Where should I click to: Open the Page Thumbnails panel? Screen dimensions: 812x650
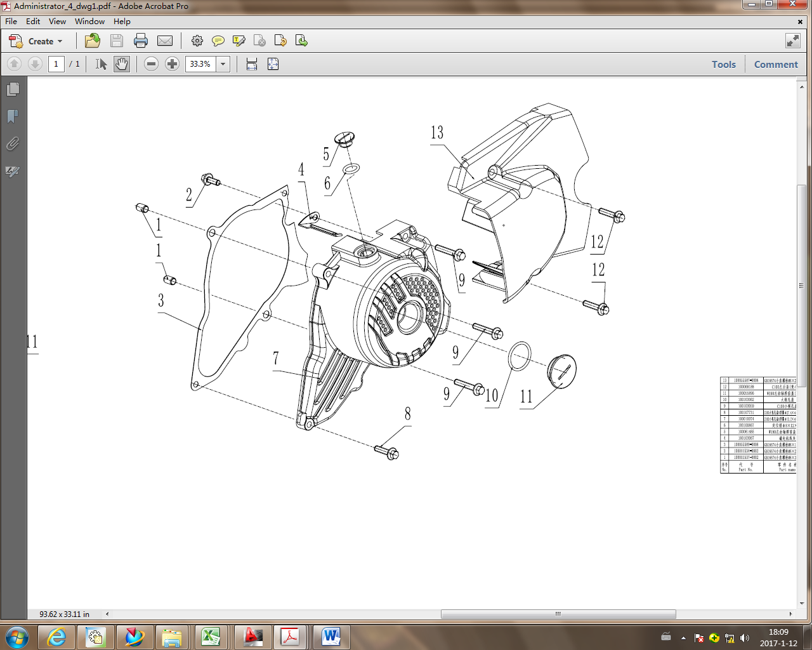(13, 89)
